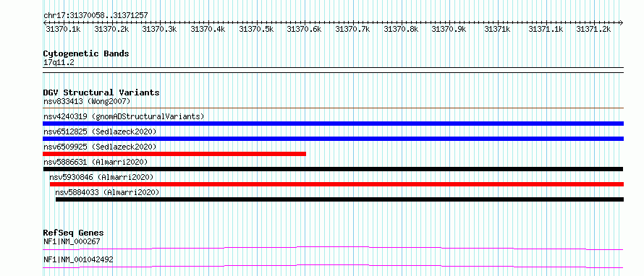Click the 31371.1k ruler tick label
This screenshot has width=644, height=276.
[546, 29]
